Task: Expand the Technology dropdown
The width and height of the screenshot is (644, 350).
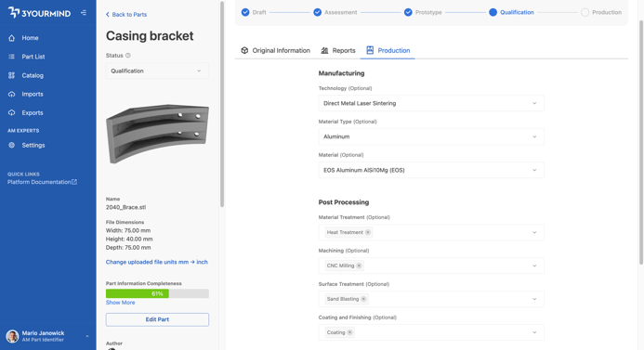Action: tap(431, 103)
